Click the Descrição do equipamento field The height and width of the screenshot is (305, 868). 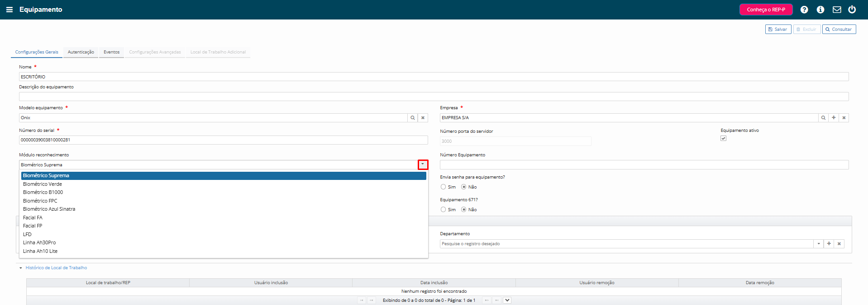coord(434,97)
